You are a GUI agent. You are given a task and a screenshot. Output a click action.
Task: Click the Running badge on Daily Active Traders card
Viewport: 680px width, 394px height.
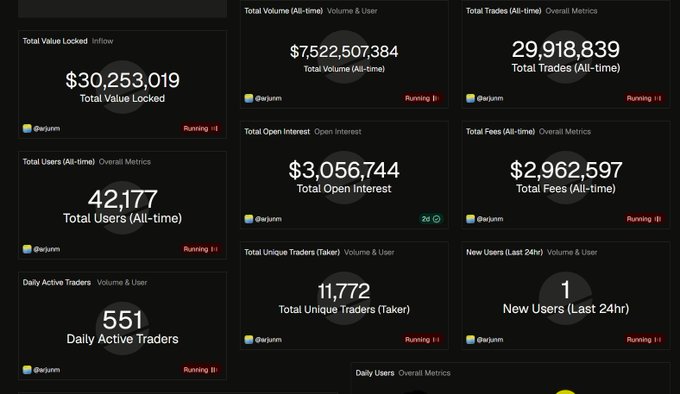click(200, 370)
